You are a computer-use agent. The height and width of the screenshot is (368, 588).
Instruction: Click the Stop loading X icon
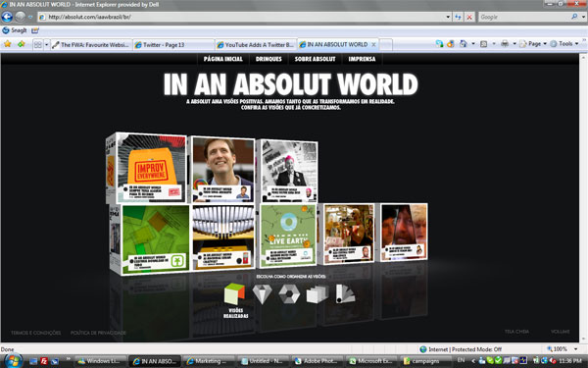469,17
